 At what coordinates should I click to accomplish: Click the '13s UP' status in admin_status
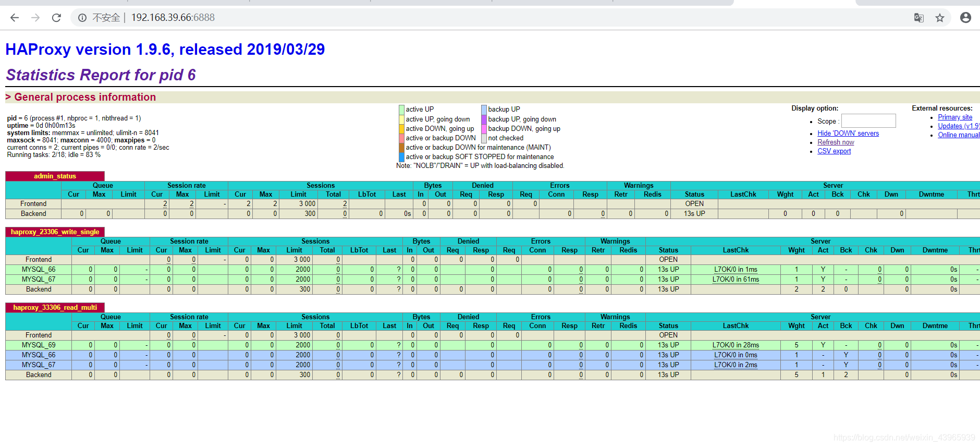pyautogui.click(x=694, y=214)
